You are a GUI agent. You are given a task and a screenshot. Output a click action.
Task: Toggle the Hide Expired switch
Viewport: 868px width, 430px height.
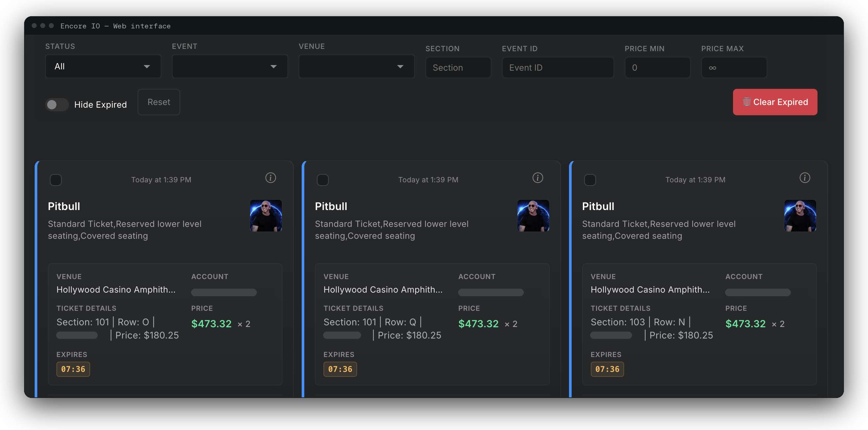(x=57, y=105)
